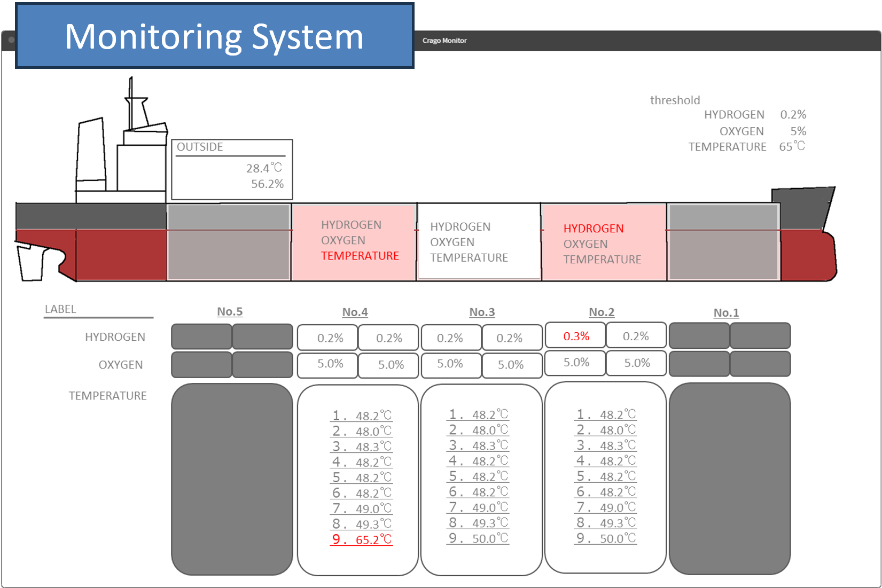This screenshot has width=882, height=588.
Task: Select No.2 first oxygen cell 5.0%
Action: (575, 363)
